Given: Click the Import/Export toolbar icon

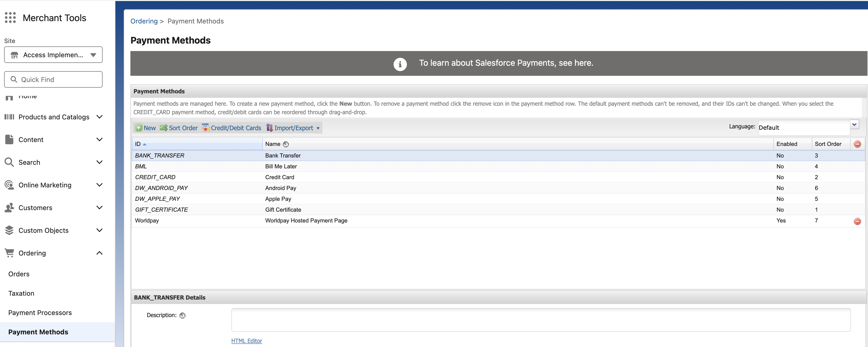Looking at the screenshot, I should point(269,128).
